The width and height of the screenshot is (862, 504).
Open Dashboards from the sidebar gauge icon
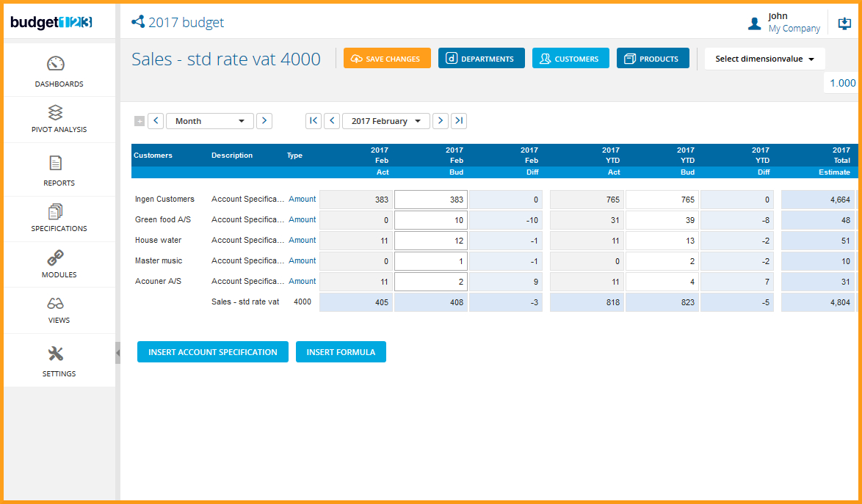(x=56, y=64)
